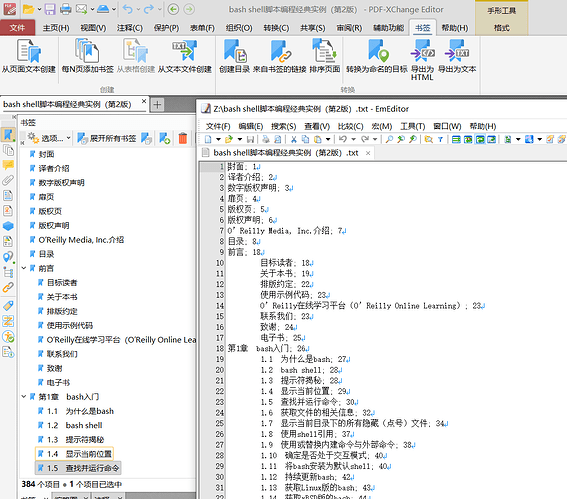Image resolution: width=567 pixels, height=499 pixels.
Task: Click the plus button to open new tab
Action: 157,105
